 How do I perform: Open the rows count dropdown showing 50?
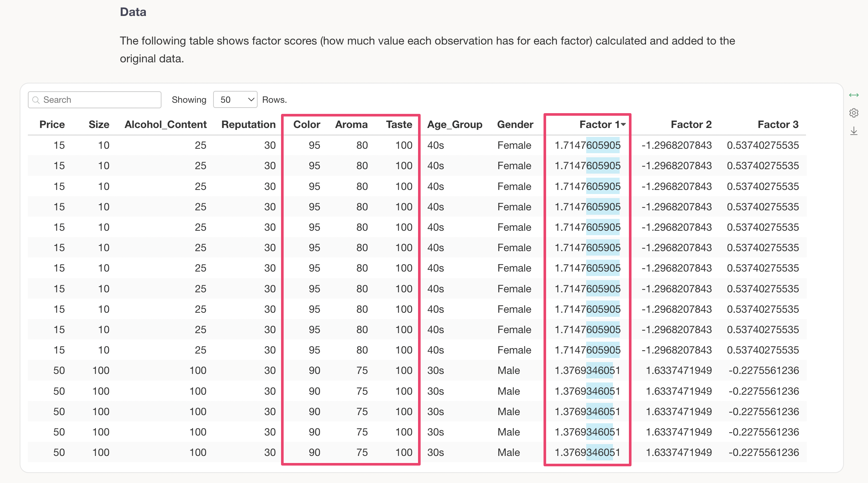click(x=235, y=100)
